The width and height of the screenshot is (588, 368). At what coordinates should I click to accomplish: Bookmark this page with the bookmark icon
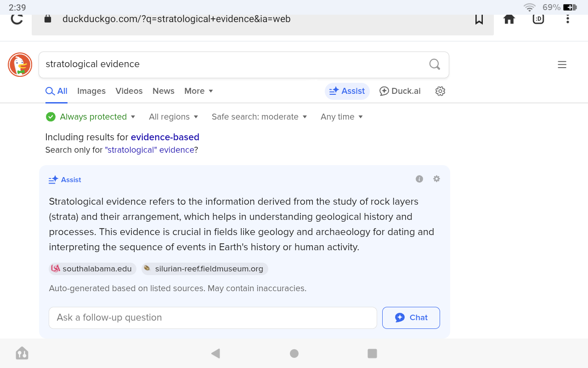[x=479, y=19]
